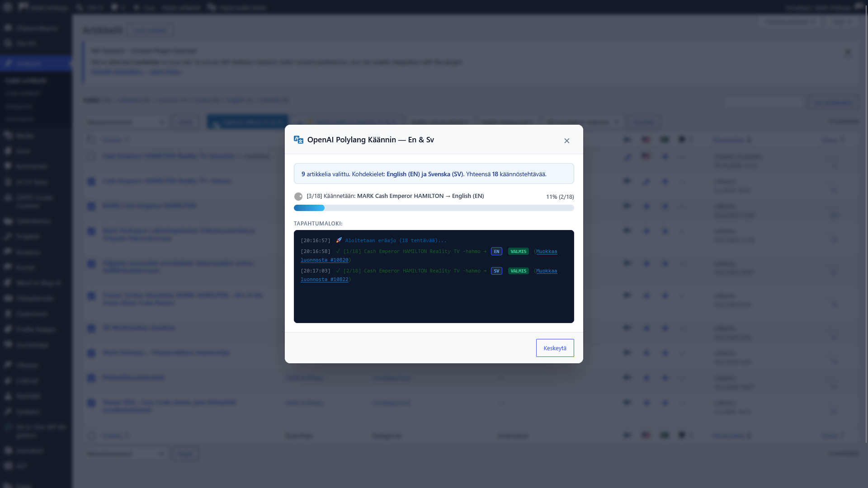The image size is (868, 488).
Task: Click the green check mark on the [1/18] line
Action: (x=338, y=251)
